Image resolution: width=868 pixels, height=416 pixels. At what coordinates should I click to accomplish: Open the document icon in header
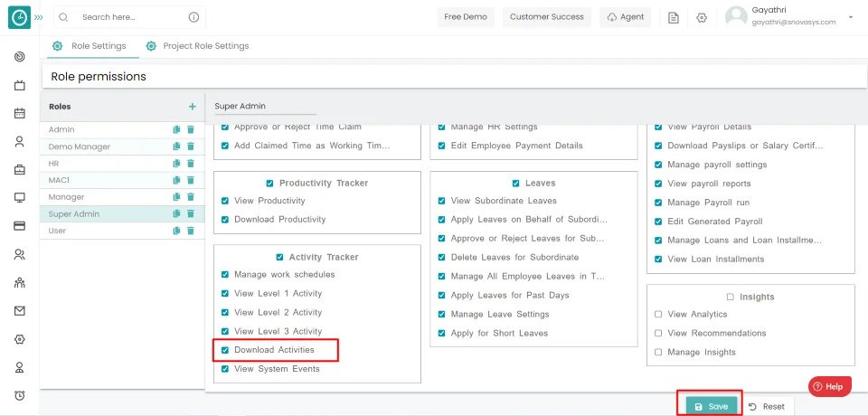point(673,18)
